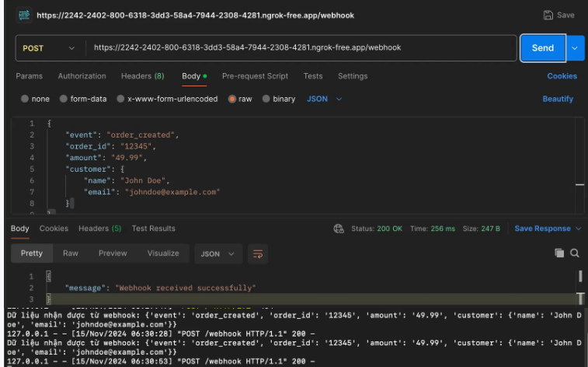Click the request body editor scrollbar marker
The image size is (588, 367).
click(579, 184)
